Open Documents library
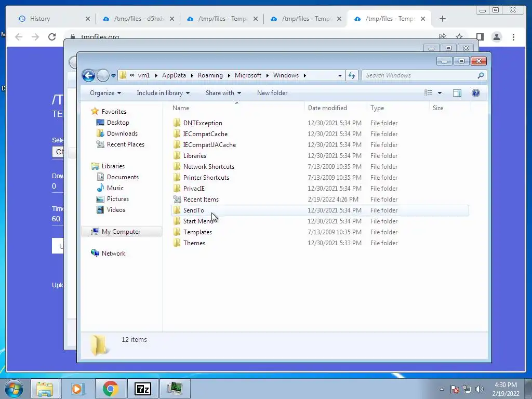 (x=123, y=177)
